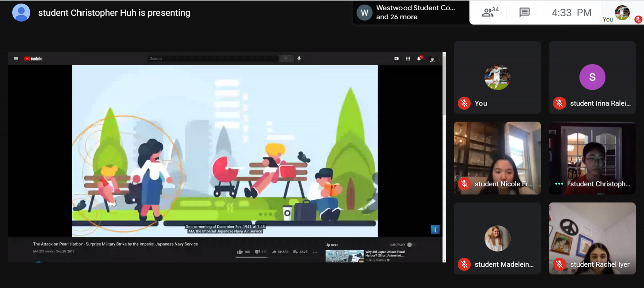Open YouTube notifications bell
The height and width of the screenshot is (288, 644).
click(419, 59)
